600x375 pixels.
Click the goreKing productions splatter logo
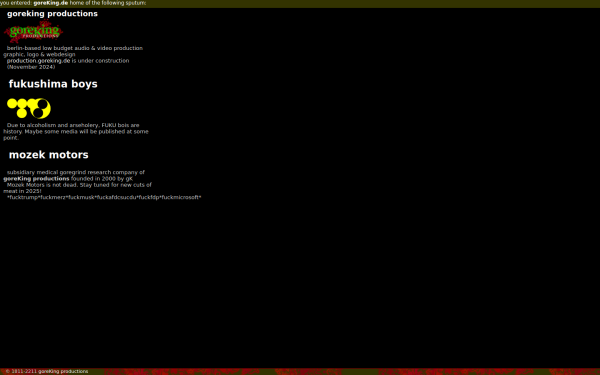(x=34, y=31)
